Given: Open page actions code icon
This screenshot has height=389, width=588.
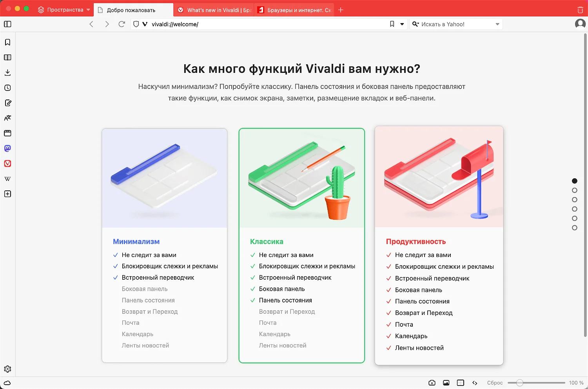Looking at the screenshot, I should 475,383.
